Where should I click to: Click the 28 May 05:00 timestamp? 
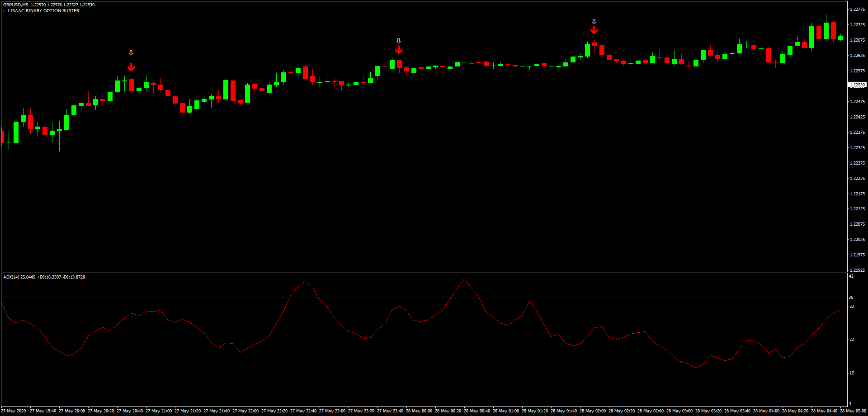[x=854, y=411]
